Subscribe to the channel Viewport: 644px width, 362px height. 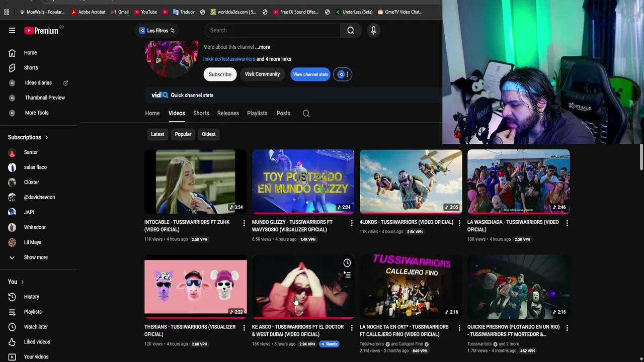pos(220,74)
